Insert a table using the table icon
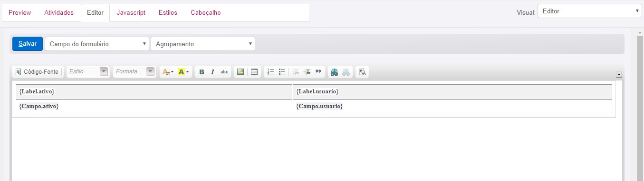The width and height of the screenshot is (644, 181). pos(254,72)
